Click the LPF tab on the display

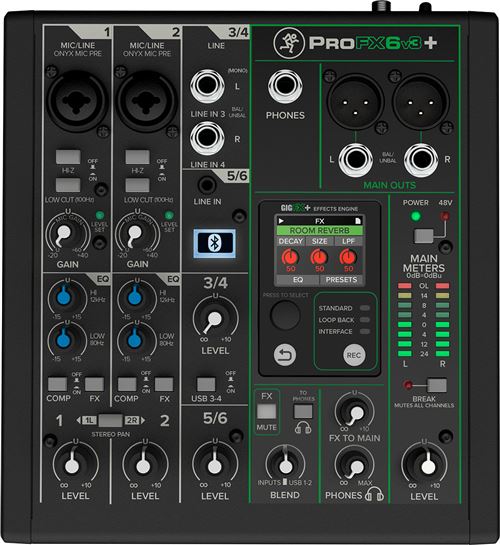[x=348, y=241]
